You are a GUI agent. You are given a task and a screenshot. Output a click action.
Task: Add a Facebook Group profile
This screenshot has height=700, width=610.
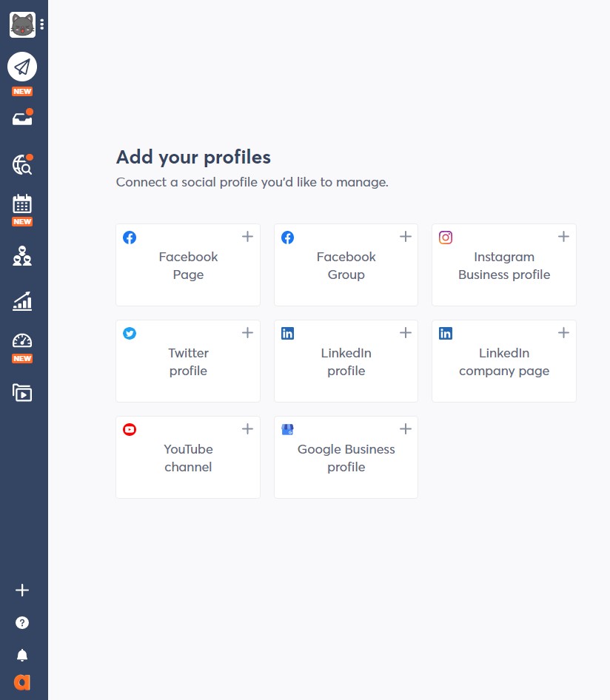point(346,265)
